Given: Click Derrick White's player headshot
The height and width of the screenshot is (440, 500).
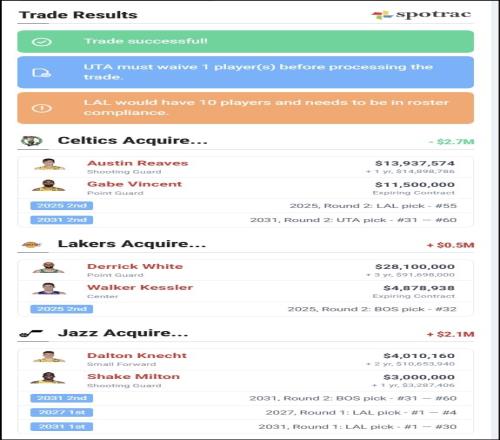Looking at the screenshot, I should pyautogui.click(x=49, y=267).
